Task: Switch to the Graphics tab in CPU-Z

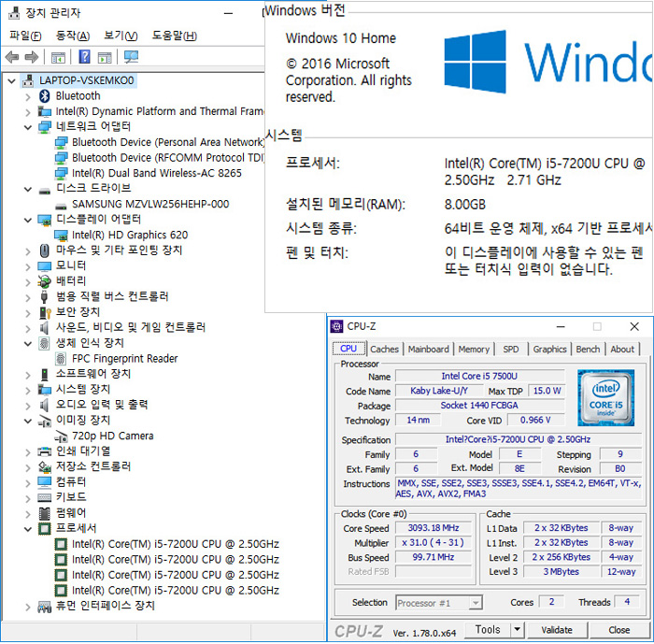Action: tap(549, 349)
